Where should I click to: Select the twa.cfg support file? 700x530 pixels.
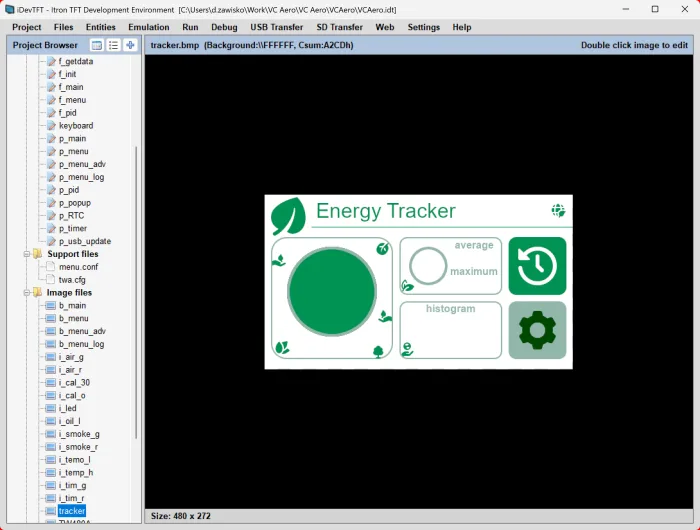point(72,280)
